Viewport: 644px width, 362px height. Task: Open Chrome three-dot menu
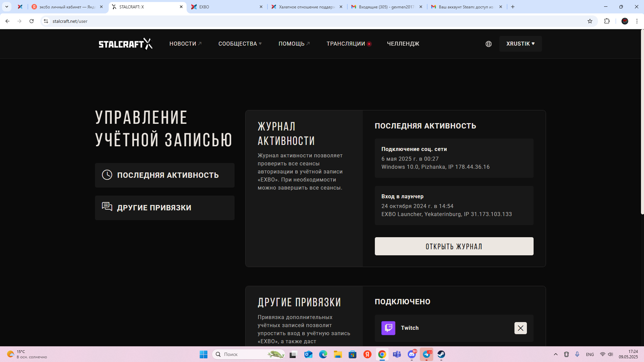click(x=637, y=21)
